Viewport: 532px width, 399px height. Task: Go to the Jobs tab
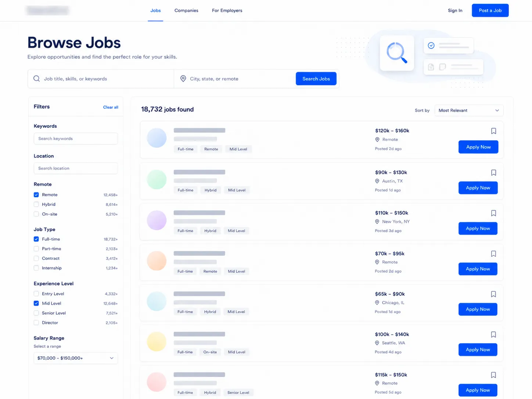pos(155,10)
